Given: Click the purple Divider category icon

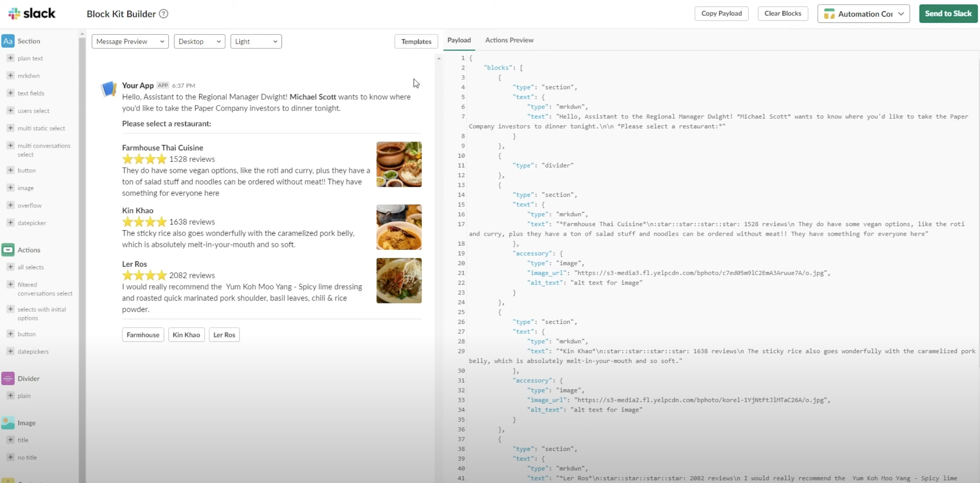Looking at the screenshot, I should click(x=8, y=378).
